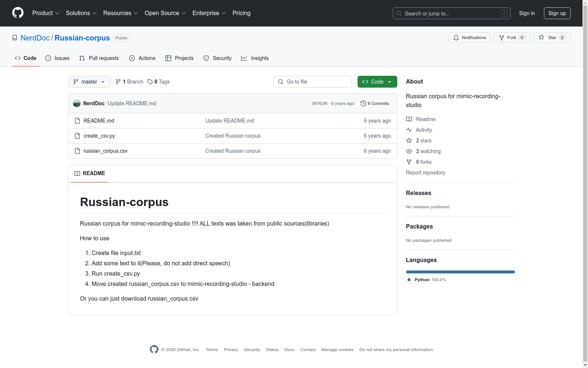This screenshot has height=368, width=588.
Task: Click the repository icon beside NerdDoc
Action: click(15, 38)
